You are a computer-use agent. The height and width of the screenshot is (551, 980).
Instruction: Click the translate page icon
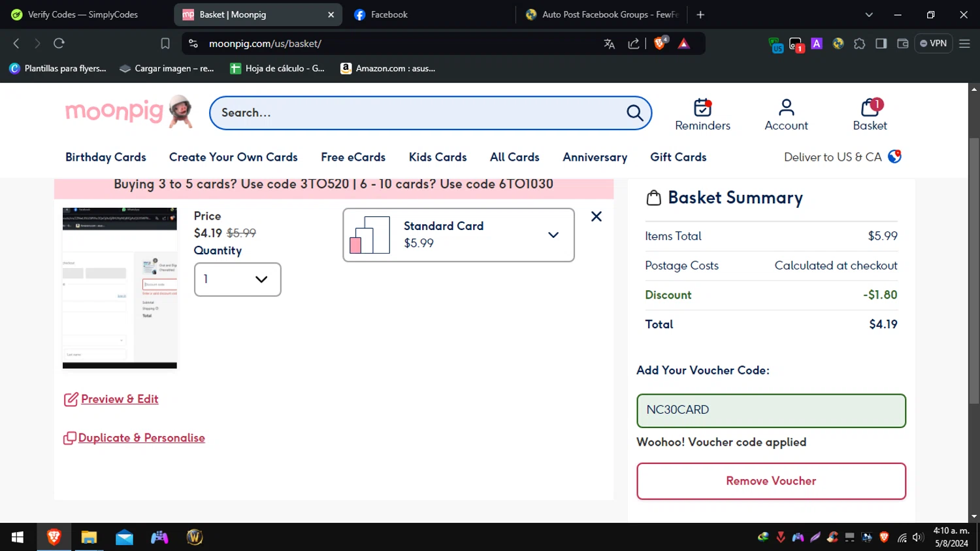pyautogui.click(x=610, y=44)
